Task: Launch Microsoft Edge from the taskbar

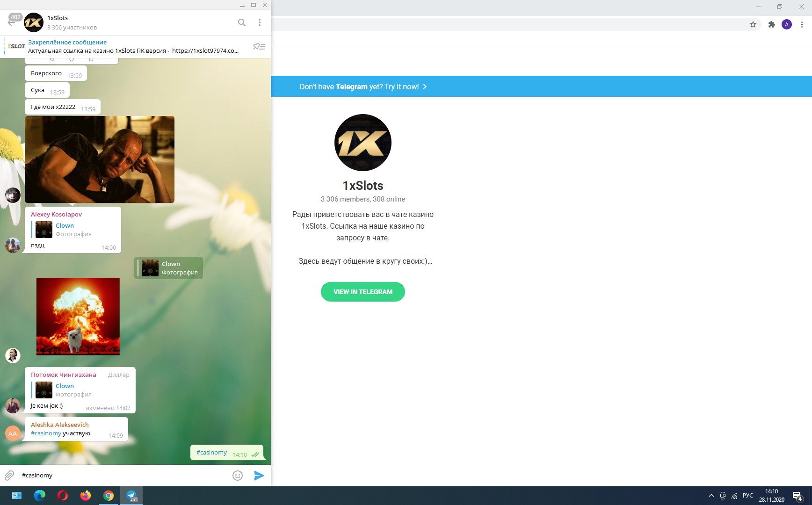Action: pos(40,496)
